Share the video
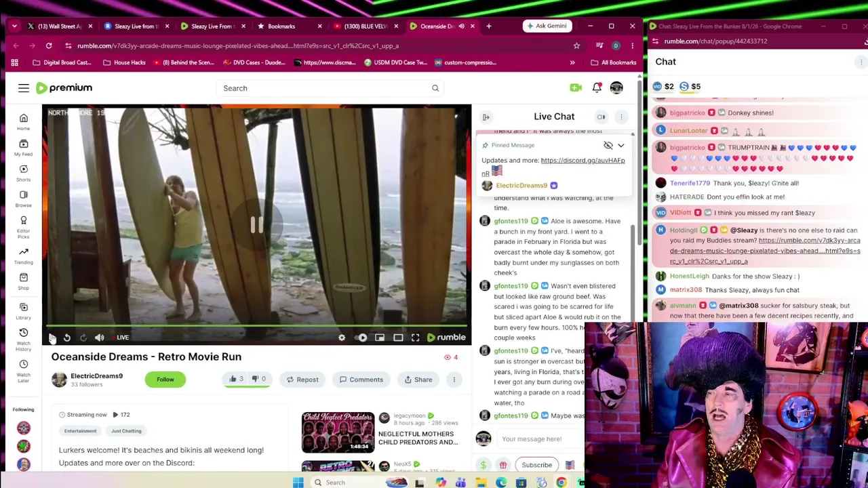 [418, 380]
